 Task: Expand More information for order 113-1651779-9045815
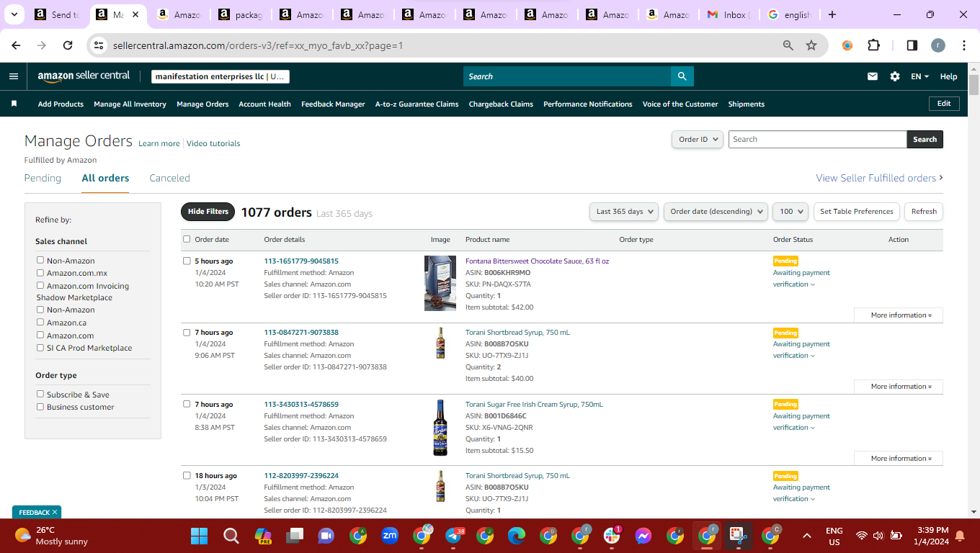(899, 315)
